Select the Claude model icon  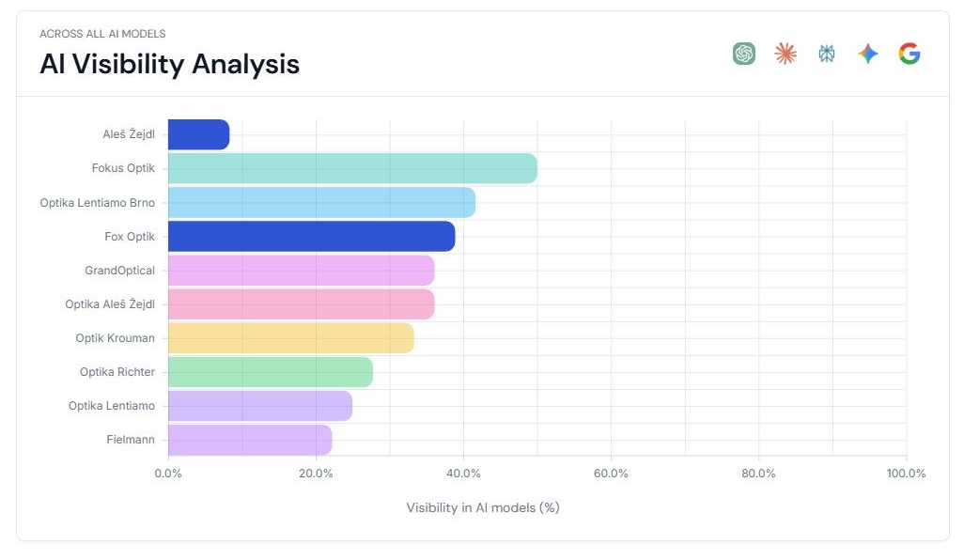tap(785, 54)
